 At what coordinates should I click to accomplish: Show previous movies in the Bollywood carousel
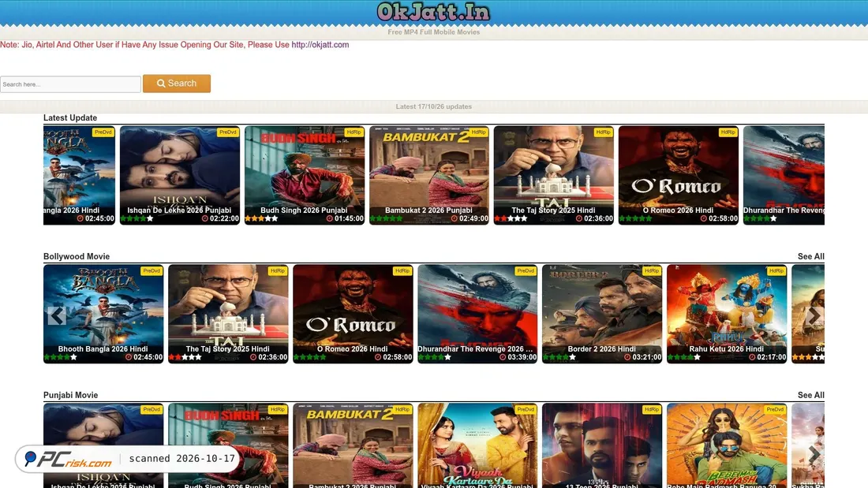tap(57, 315)
